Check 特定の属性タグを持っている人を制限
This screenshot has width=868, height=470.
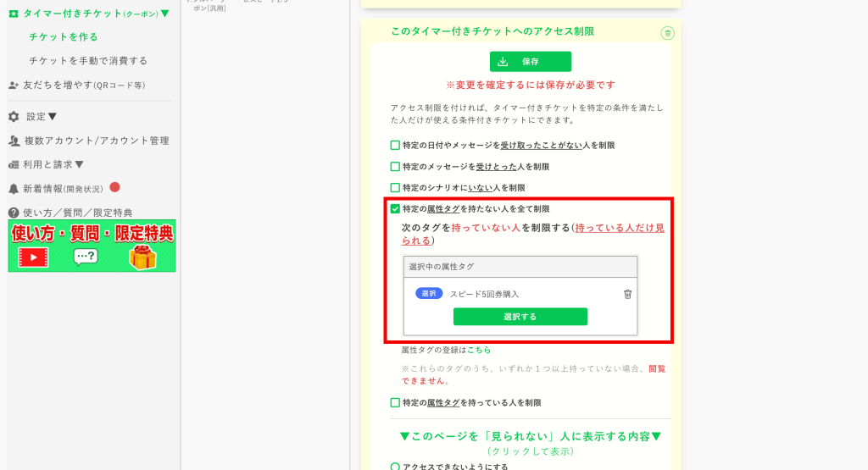[x=395, y=402]
